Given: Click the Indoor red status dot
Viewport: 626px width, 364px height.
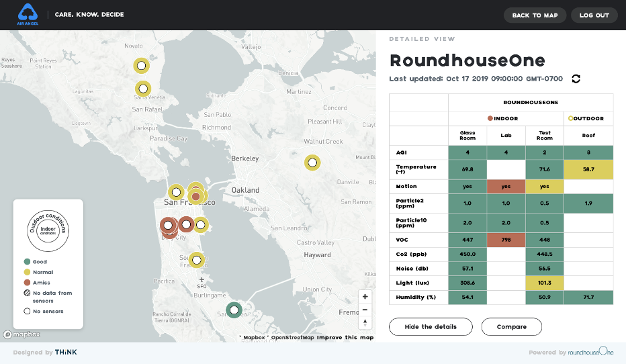Looking at the screenshot, I should 490,118.
